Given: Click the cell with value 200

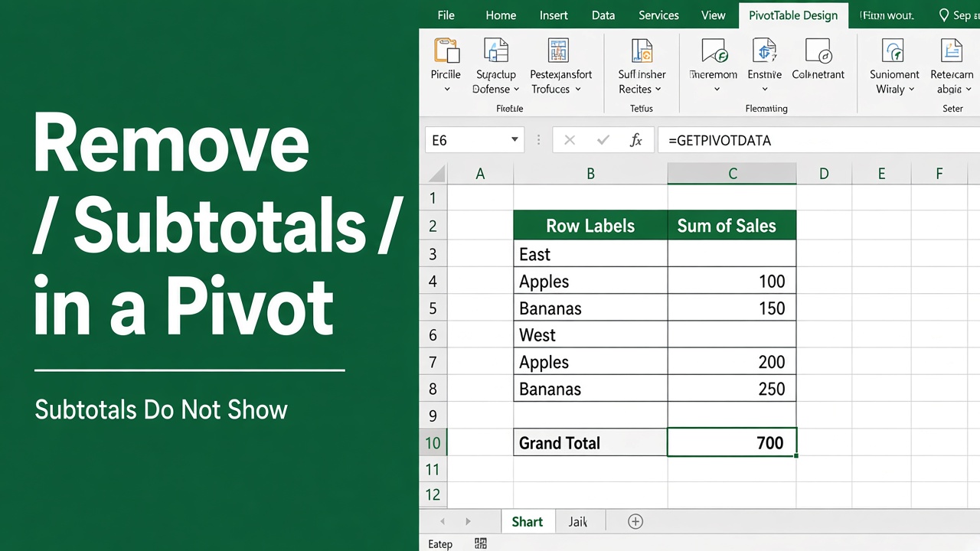Looking at the screenshot, I should tap(732, 362).
